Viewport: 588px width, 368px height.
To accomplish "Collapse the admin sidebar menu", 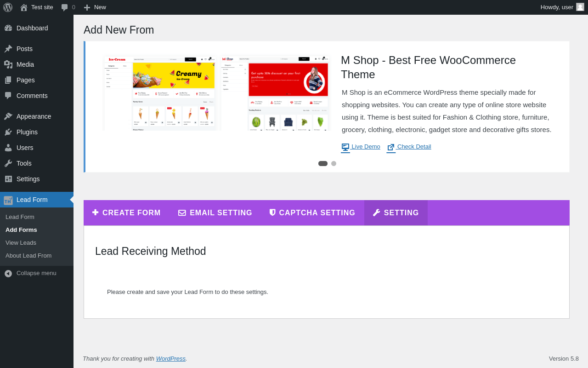I will 37,273.
